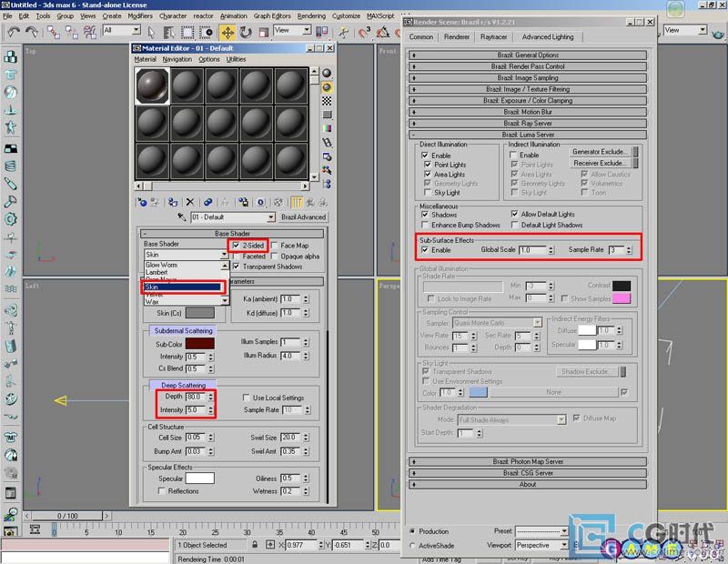Toggle the checkered Background icon
The height and width of the screenshot is (564, 728).
(327, 101)
